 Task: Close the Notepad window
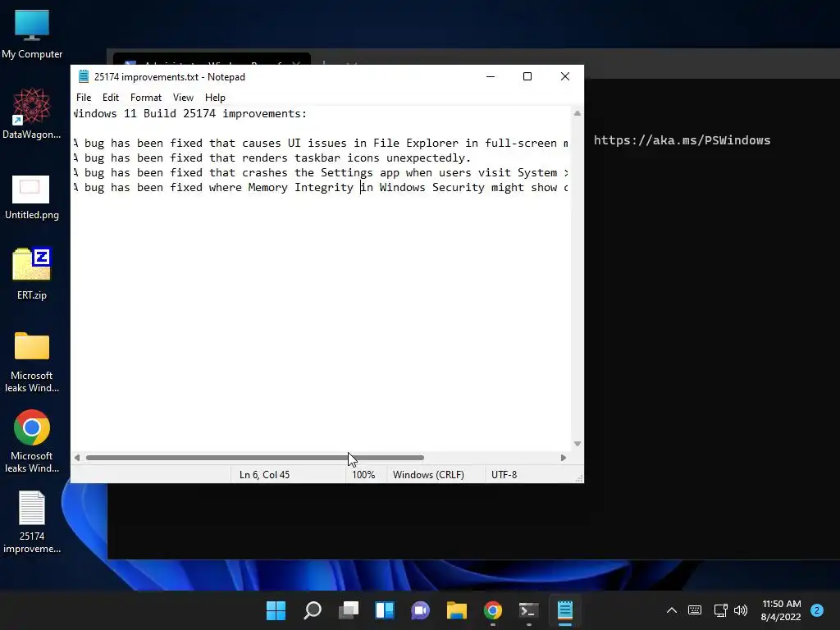pyautogui.click(x=564, y=76)
